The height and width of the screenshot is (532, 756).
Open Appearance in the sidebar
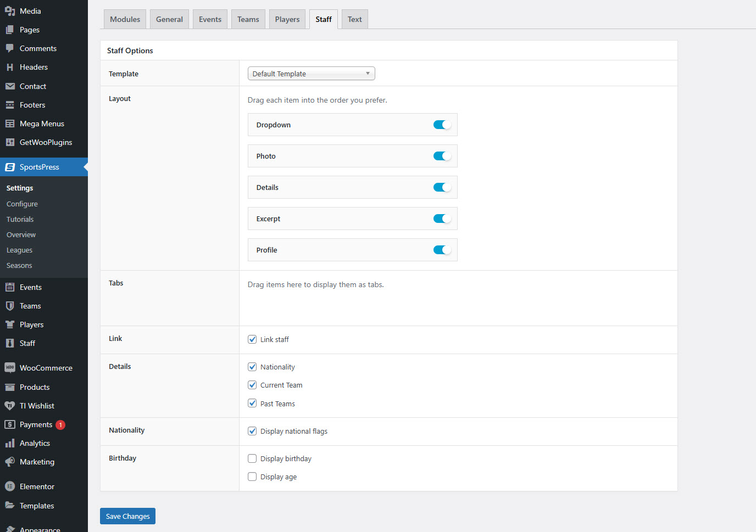(40, 529)
